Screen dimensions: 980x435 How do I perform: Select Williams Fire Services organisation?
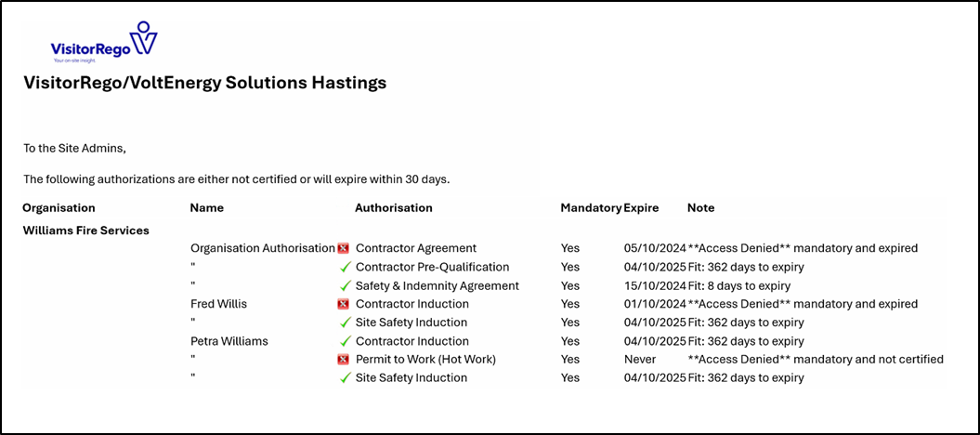tap(85, 231)
